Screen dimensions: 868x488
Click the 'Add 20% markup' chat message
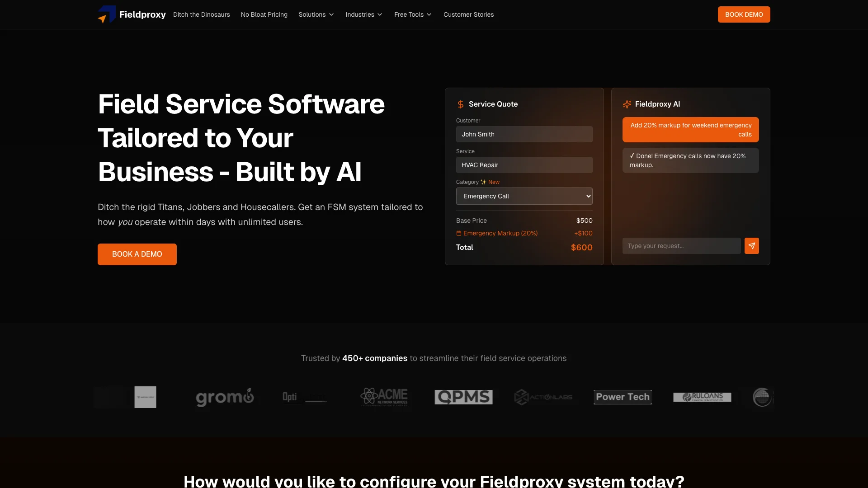click(x=690, y=130)
